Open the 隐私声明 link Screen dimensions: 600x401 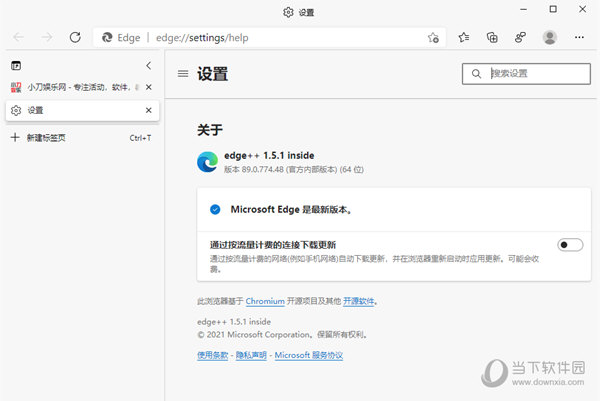pos(251,355)
